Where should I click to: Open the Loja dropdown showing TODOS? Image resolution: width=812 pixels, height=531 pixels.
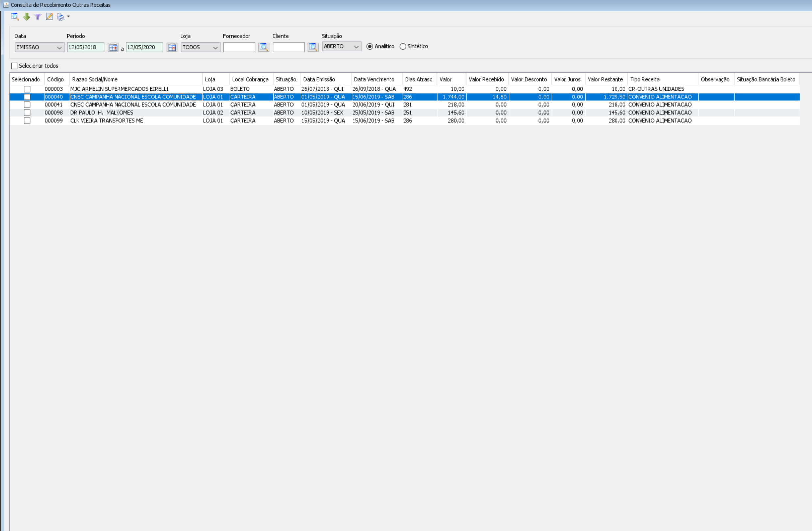coord(200,47)
